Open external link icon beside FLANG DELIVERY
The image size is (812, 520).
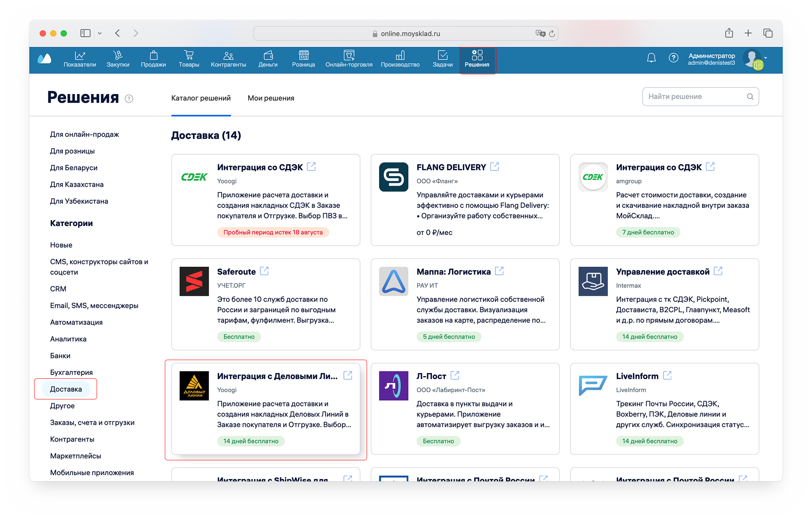(x=495, y=167)
